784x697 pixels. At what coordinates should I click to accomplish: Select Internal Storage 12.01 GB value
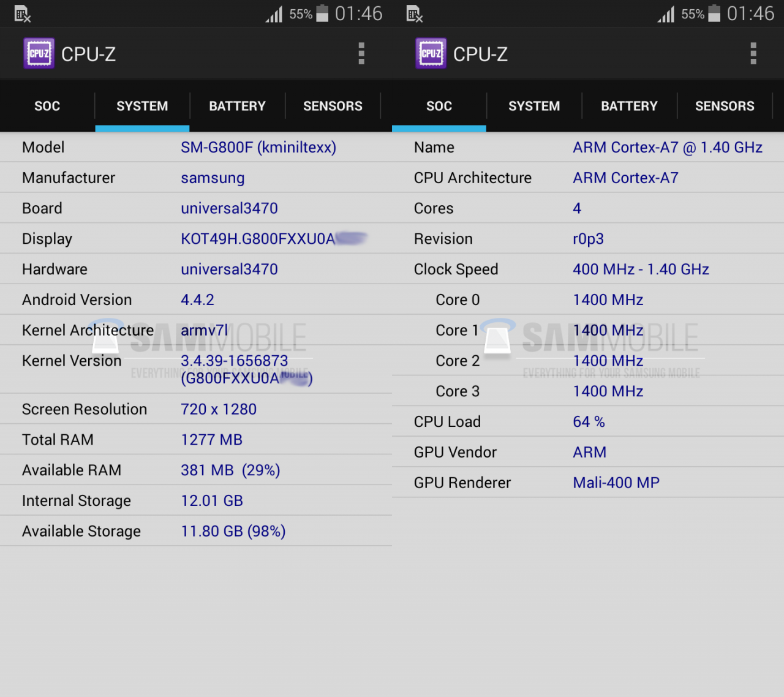[x=212, y=501]
